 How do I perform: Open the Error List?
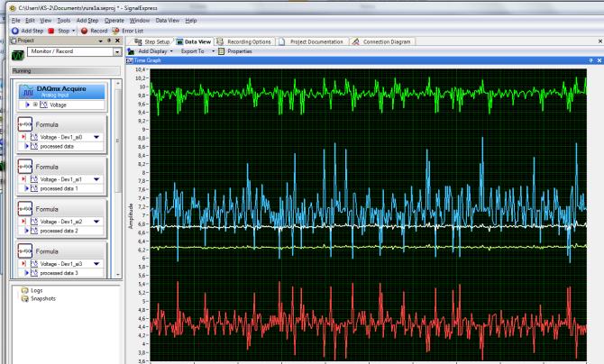[127, 31]
